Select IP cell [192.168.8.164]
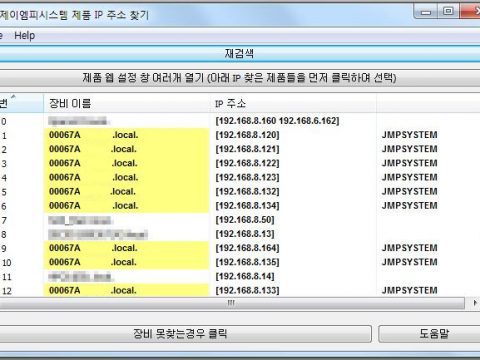480x360 pixels. 247,248
